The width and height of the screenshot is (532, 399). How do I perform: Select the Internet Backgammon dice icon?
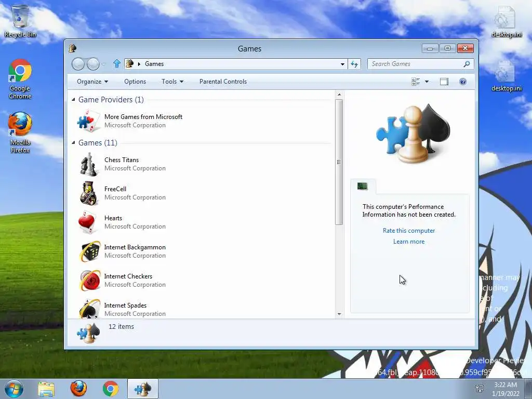[x=89, y=251]
